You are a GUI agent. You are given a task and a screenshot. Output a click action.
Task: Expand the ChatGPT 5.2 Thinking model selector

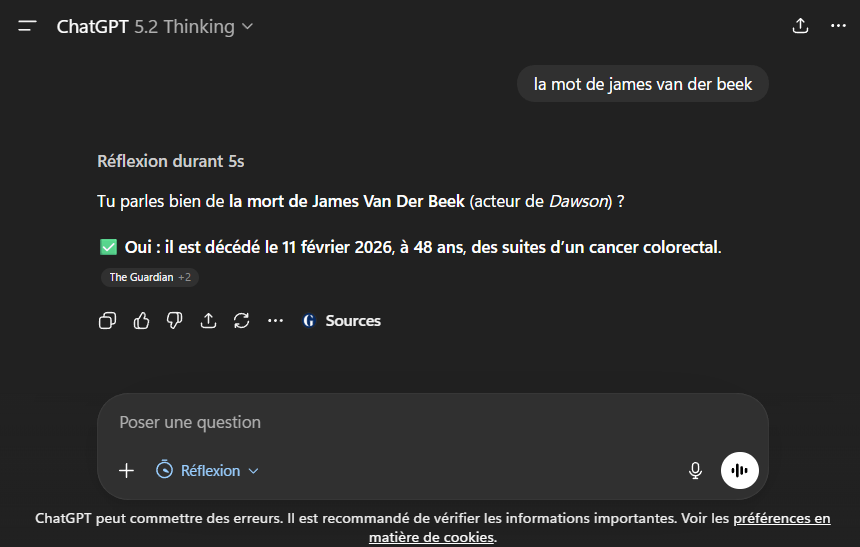coord(155,26)
